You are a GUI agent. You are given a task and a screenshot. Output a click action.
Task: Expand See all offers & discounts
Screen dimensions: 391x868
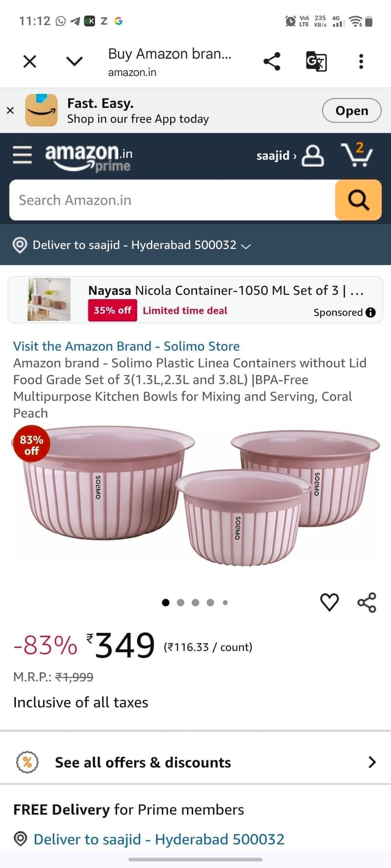coord(195,762)
